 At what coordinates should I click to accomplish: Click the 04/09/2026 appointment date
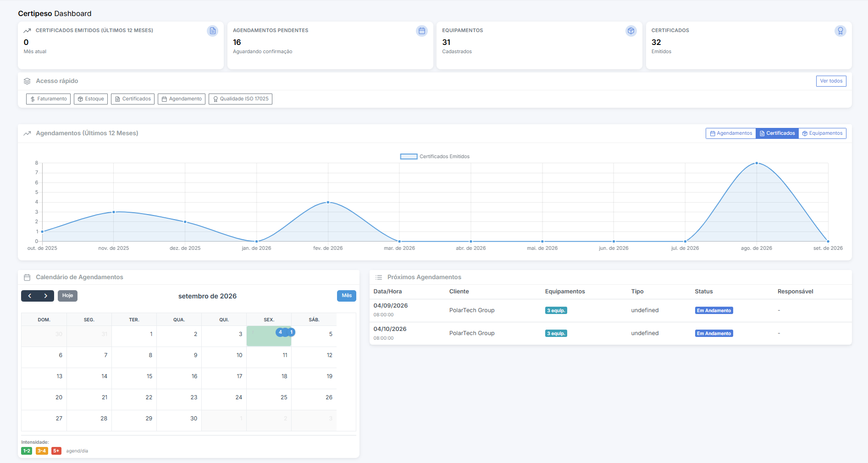tap(391, 306)
